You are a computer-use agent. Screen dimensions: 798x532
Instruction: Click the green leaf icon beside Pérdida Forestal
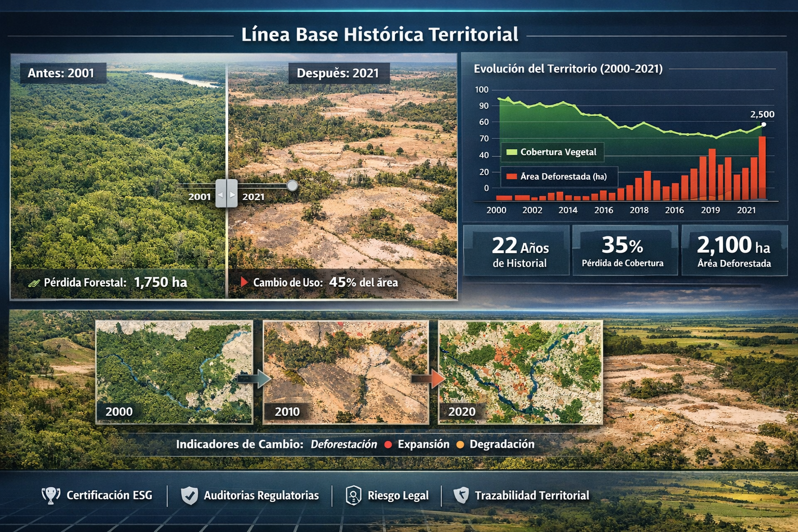pyautogui.click(x=34, y=283)
